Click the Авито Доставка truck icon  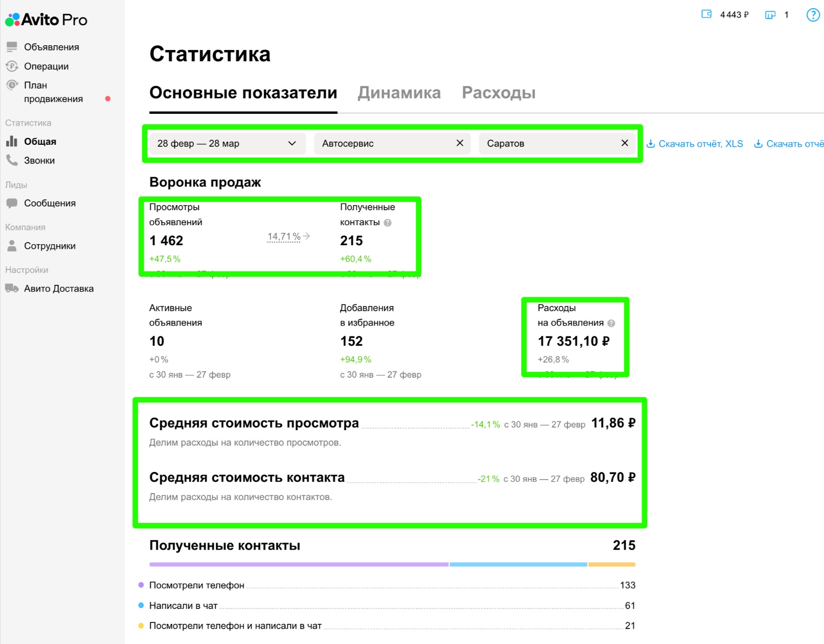(12, 289)
